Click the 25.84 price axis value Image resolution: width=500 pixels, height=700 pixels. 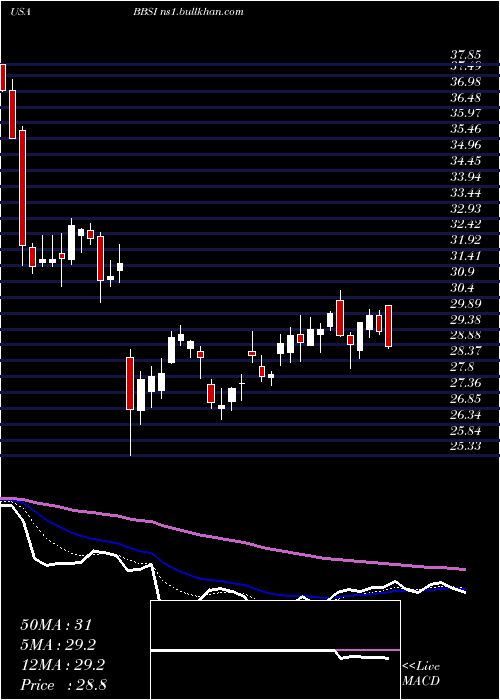pyautogui.click(x=466, y=431)
